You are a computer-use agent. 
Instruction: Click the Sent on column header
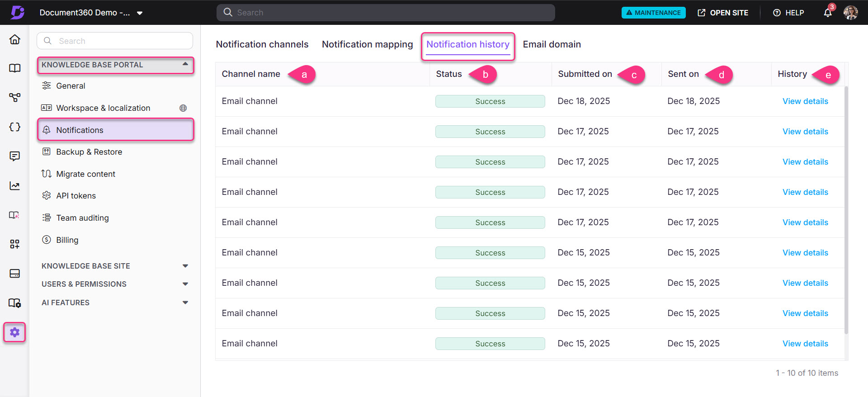click(683, 74)
